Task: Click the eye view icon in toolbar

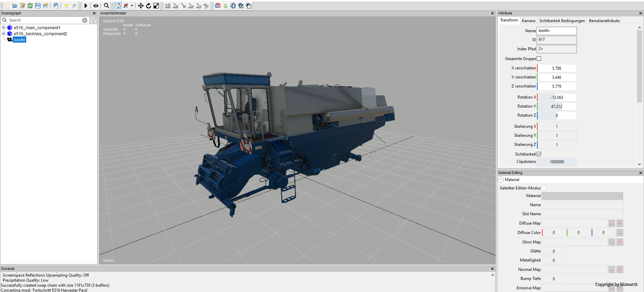Action: 96,6
